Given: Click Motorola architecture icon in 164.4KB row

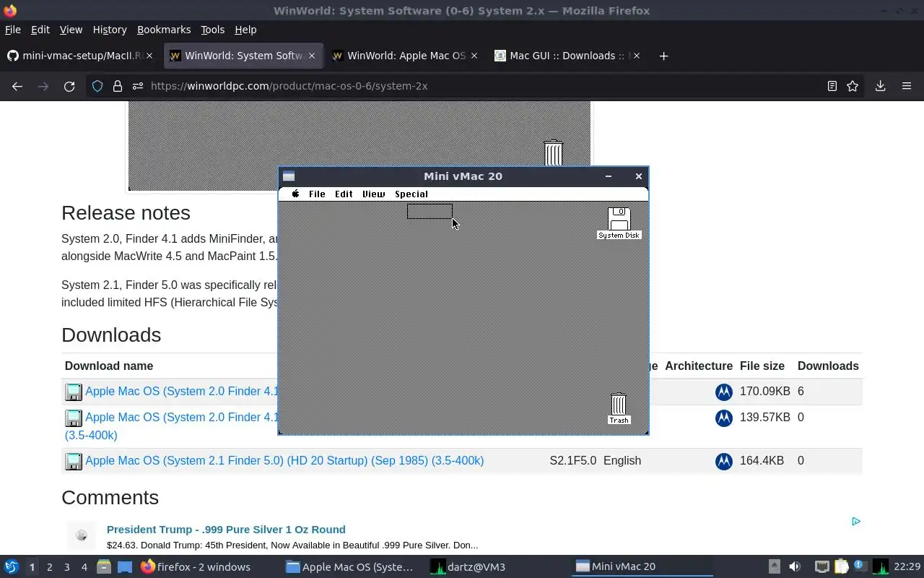Looking at the screenshot, I should tap(723, 461).
